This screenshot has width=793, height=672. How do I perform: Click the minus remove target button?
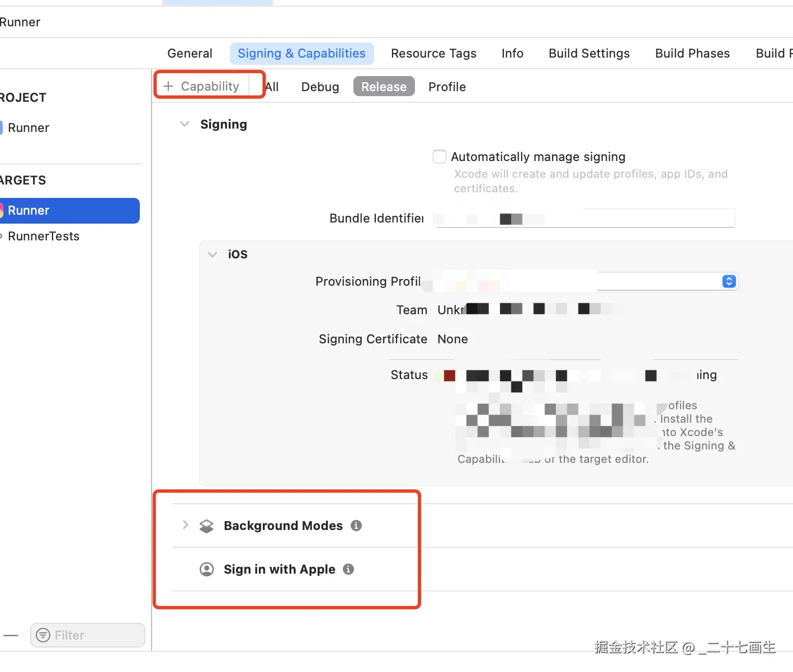11,635
